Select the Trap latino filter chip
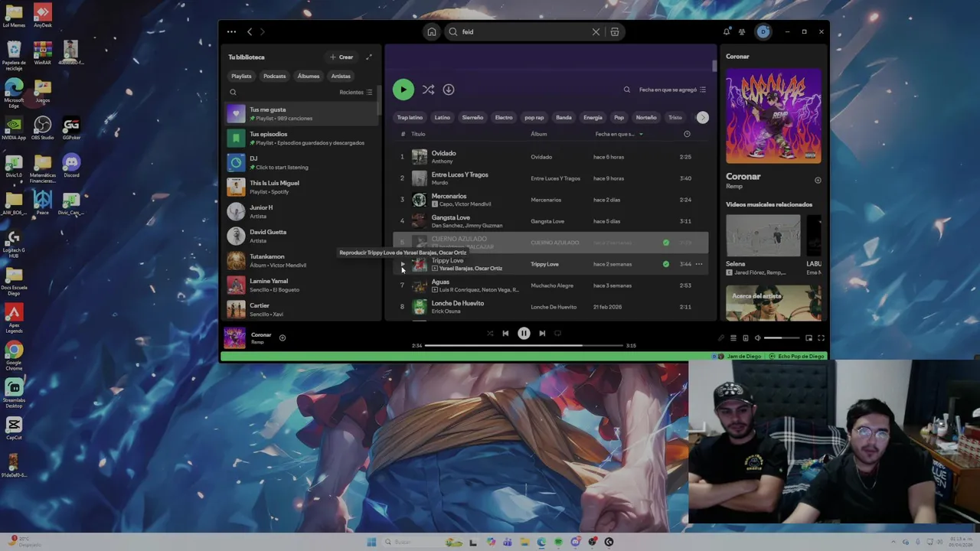This screenshot has height=551, width=980. (410, 118)
